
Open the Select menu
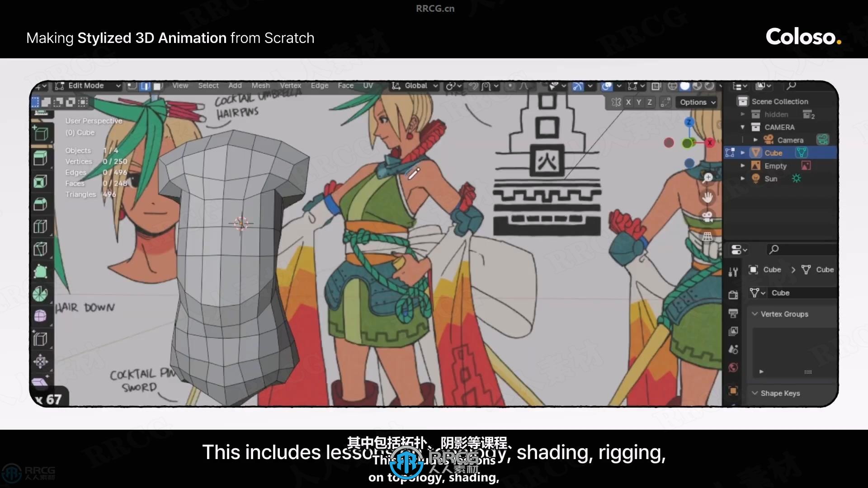pos(208,86)
